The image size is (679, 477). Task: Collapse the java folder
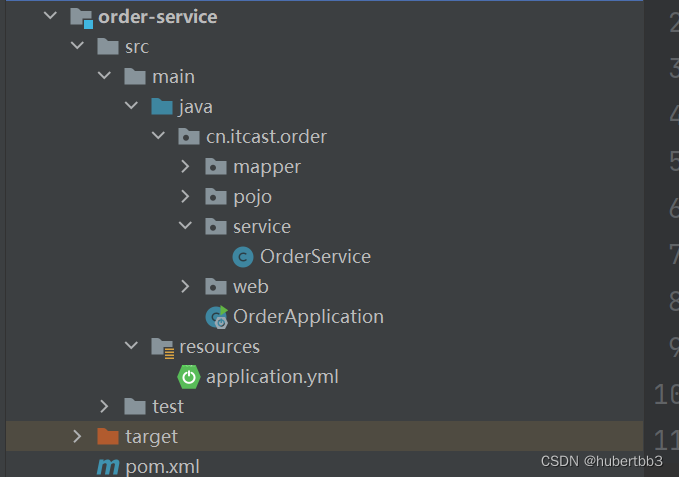[x=131, y=105]
